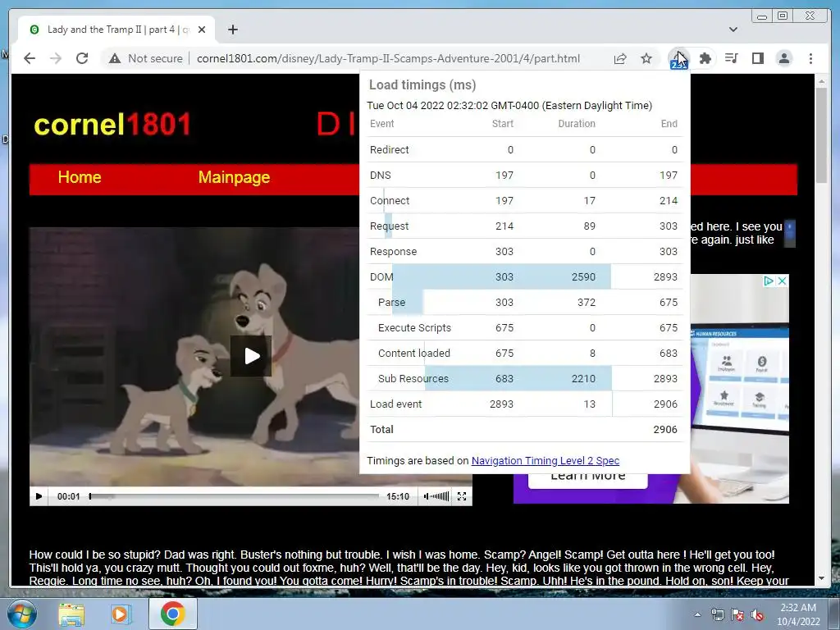Reload the current page
Image resolution: width=840 pixels, height=630 pixels.
(x=82, y=58)
